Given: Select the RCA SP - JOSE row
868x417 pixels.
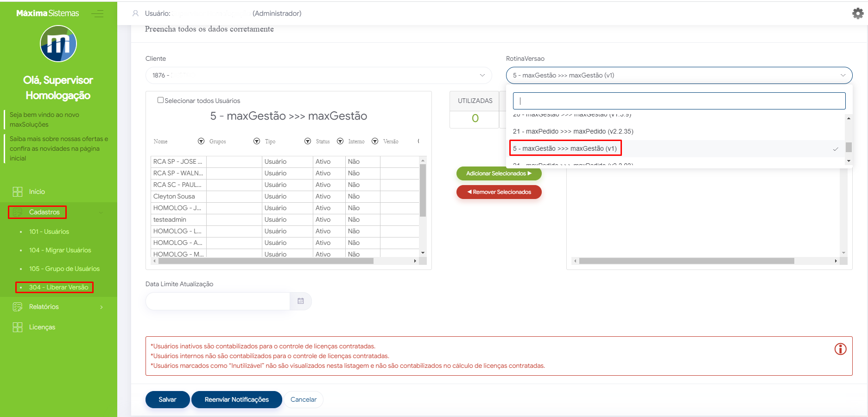Looking at the screenshot, I should click(x=285, y=161).
